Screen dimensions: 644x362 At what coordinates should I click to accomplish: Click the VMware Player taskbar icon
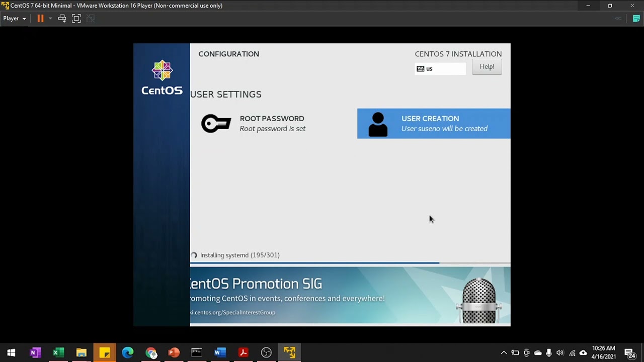[x=289, y=352]
